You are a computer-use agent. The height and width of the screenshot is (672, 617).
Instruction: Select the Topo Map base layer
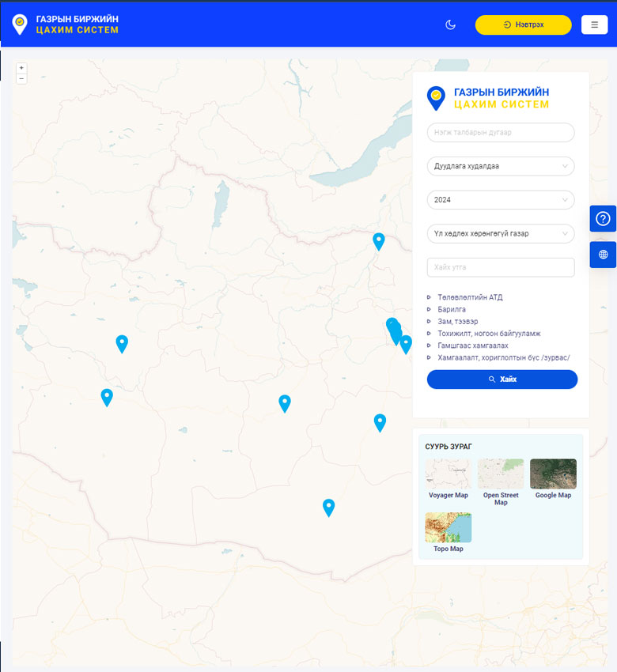coord(448,528)
